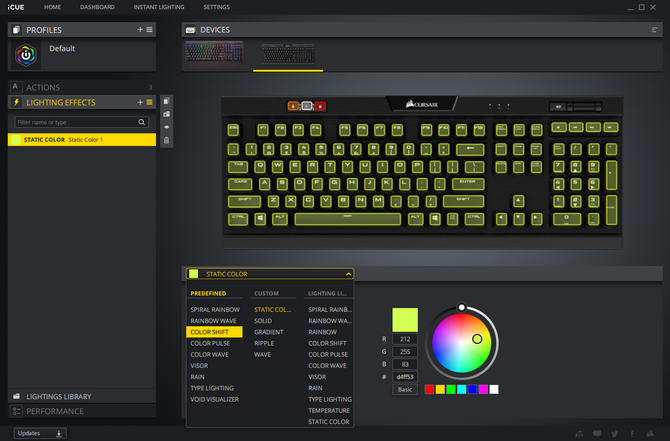The height and width of the screenshot is (441, 670).
Task: Select COLOR SHIFT highlighted in the Predefined list
Action: click(214, 332)
